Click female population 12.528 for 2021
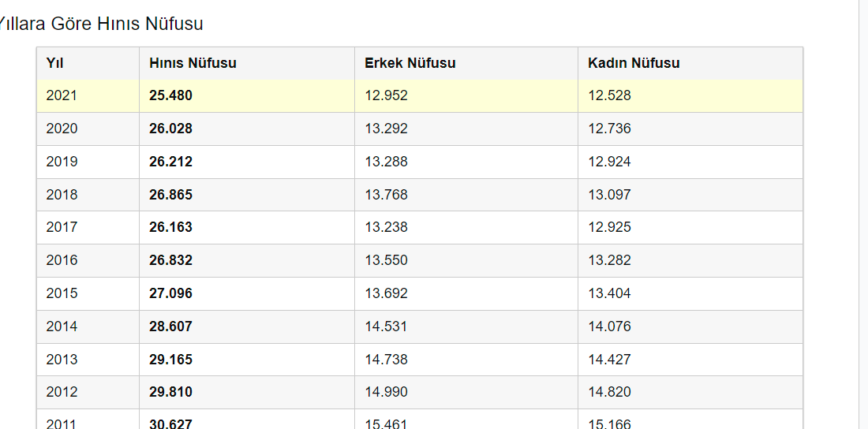 pyautogui.click(x=609, y=96)
